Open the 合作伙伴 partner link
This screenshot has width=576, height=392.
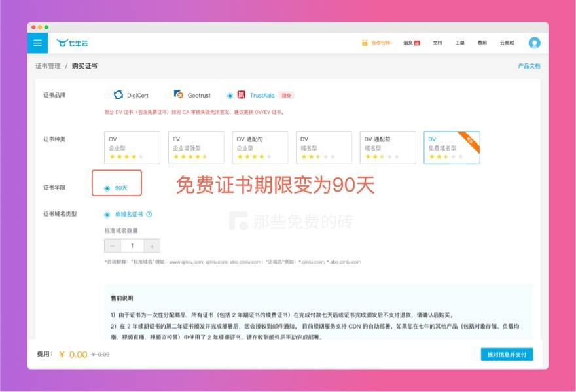coord(380,43)
